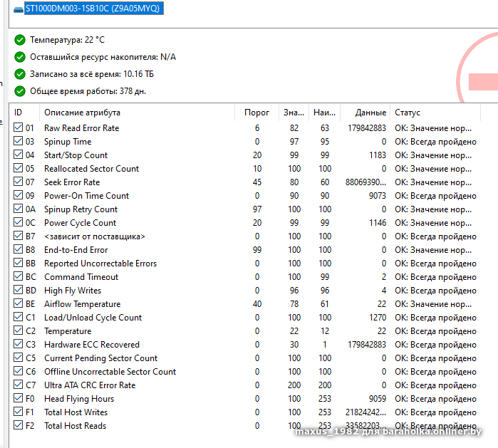Click the green check beside Оставшийся ресурс накопителя
The width and height of the screenshot is (498, 448).
point(20,57)
